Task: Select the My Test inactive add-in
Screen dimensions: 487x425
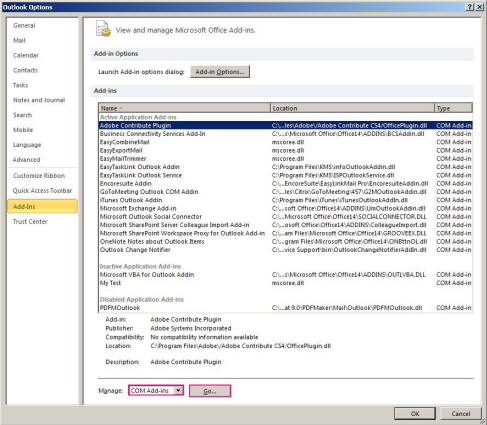Action: (285, 283)
